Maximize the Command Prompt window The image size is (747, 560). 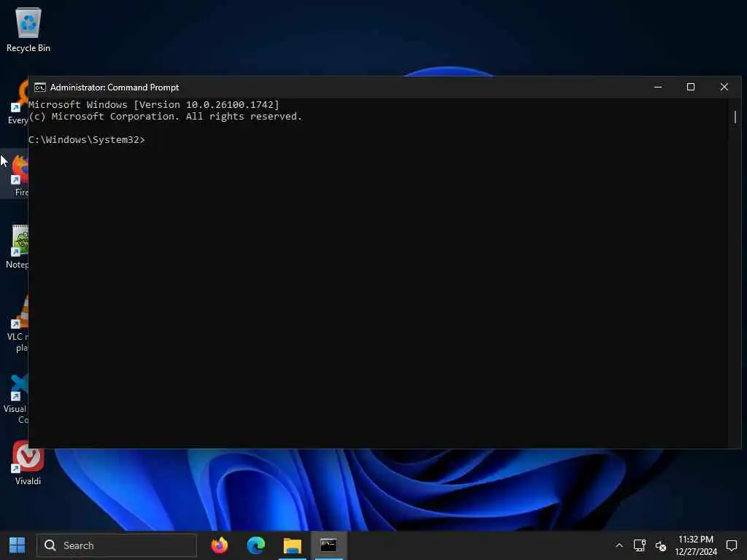pos(691,87)
